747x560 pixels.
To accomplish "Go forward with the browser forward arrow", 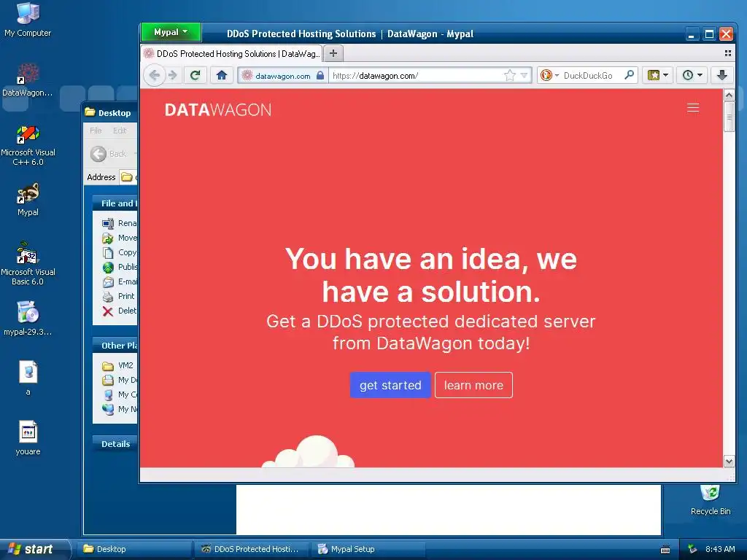I will click(173, 75).
